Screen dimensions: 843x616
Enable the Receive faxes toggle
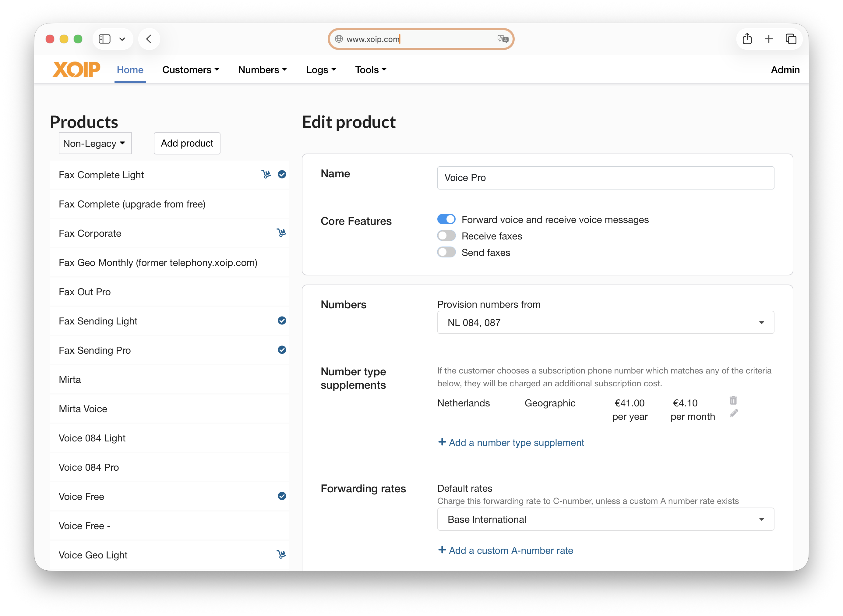(x=446, y=236)
